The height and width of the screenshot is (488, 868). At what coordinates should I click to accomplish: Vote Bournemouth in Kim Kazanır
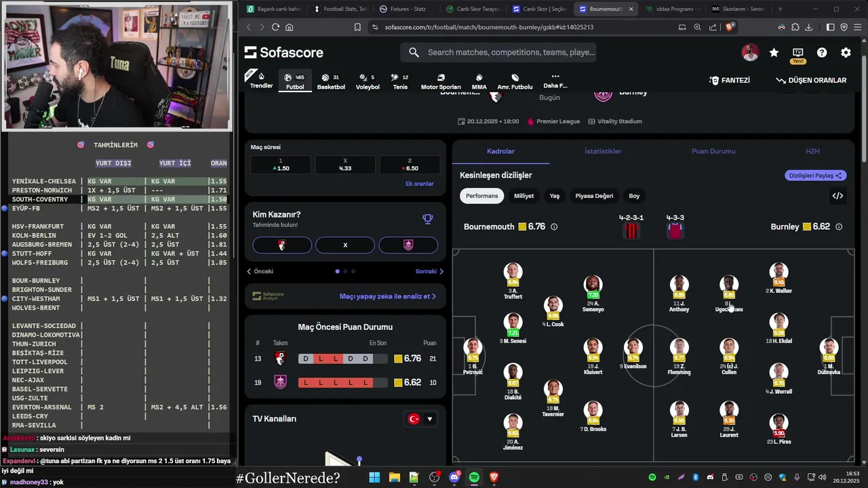(x=282, y=245)
